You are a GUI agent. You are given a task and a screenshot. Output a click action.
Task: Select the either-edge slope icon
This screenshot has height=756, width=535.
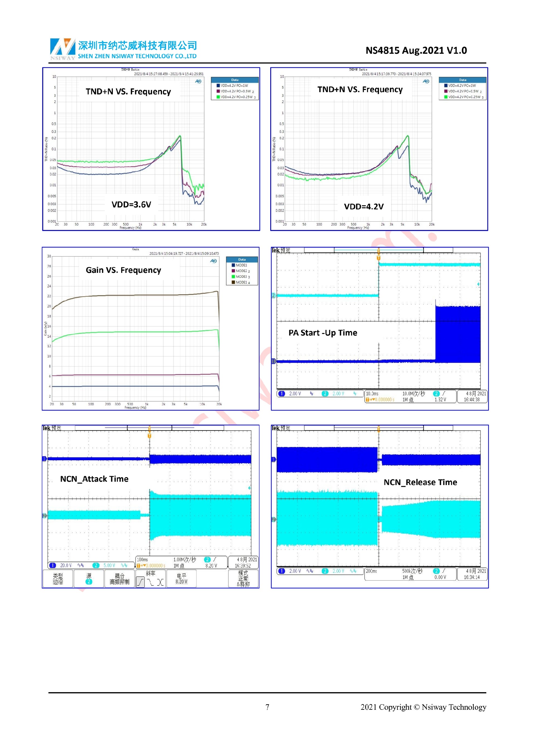point(160,582)
